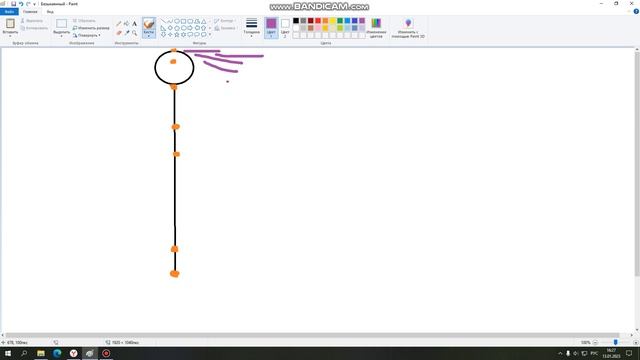
Task: Select the Fill with color bucket tool
Action: click(127, 24)
